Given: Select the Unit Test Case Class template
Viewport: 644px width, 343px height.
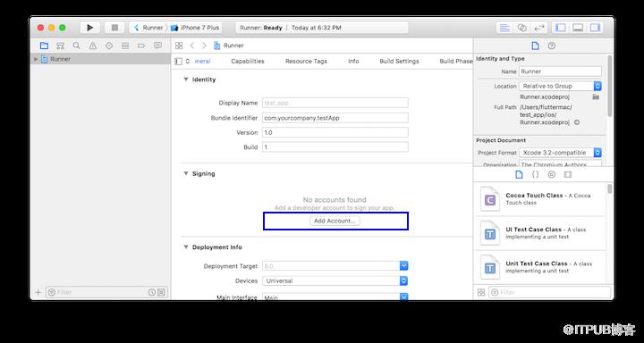Looking at the screenshot, I should click(x=540, y=267).
